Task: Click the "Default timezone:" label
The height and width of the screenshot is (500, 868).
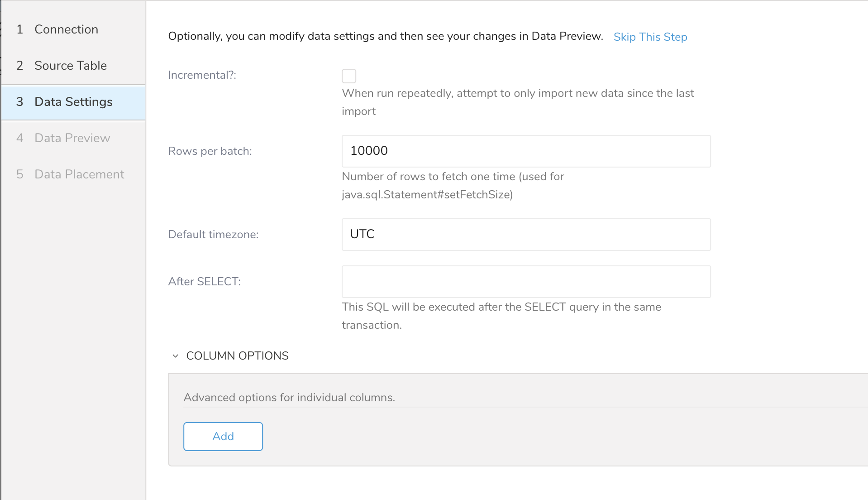Action: click(213, 235)
